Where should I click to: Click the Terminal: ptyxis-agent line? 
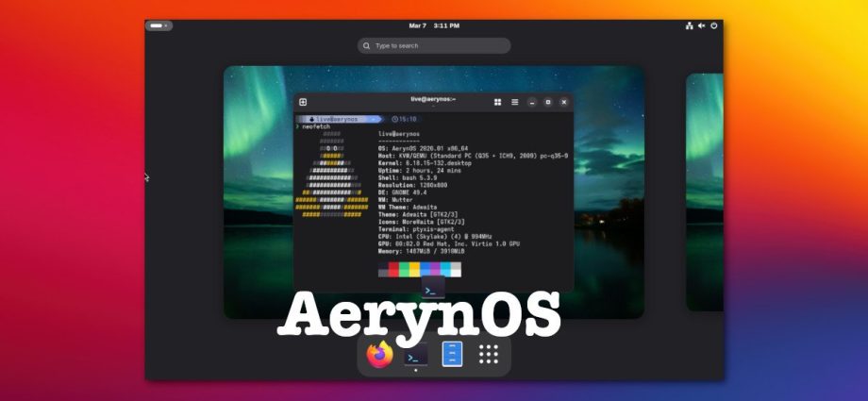[x=416, y=228]
